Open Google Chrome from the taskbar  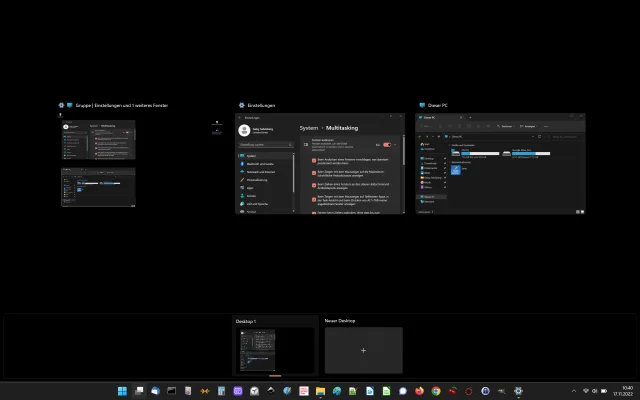436,390
